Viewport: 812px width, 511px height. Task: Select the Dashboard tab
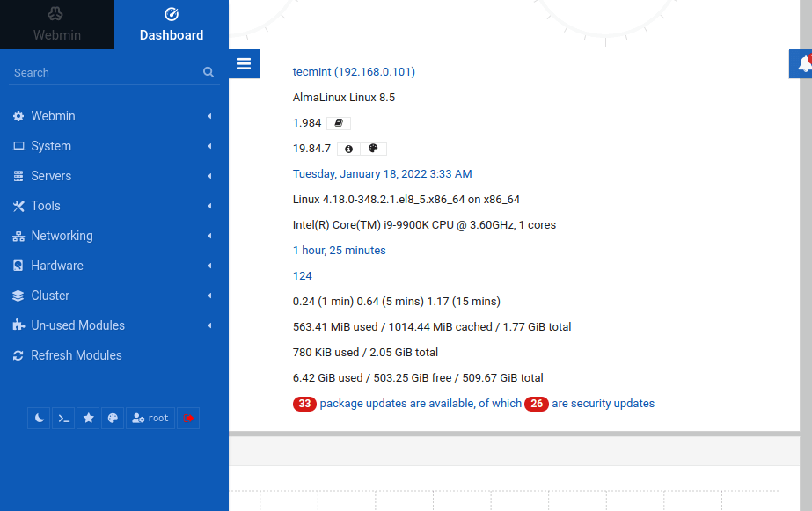(171, 25)
